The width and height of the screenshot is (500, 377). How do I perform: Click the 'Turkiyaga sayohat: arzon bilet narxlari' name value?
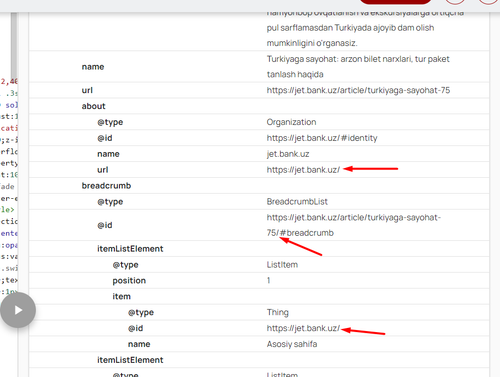(358, 67)
